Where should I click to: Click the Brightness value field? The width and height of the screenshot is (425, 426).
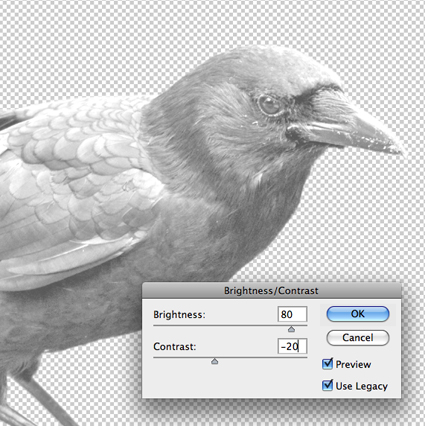pyautogui.click(x=292, y=314)
